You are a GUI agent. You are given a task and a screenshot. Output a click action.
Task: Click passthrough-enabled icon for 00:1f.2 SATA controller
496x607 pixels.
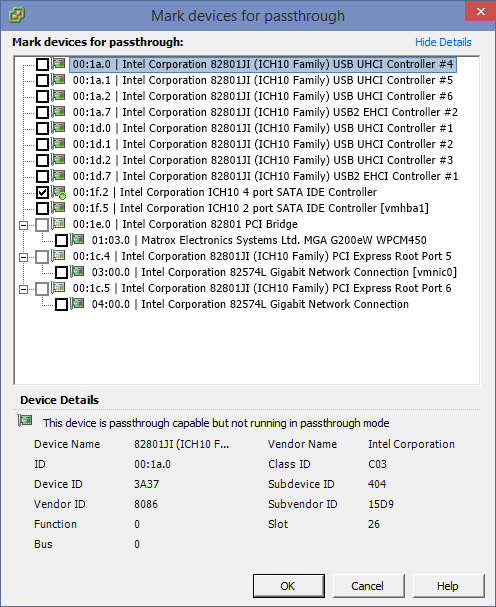59,192
